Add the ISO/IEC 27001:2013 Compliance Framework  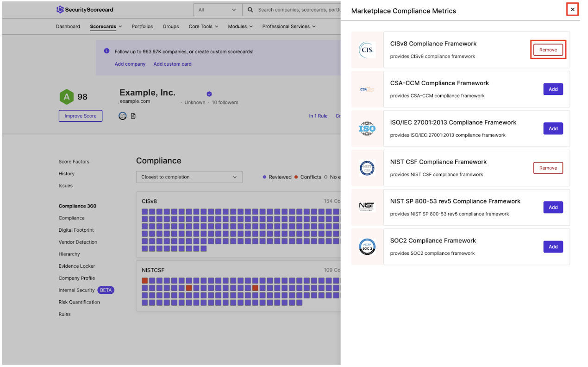[x=553, y=129]
